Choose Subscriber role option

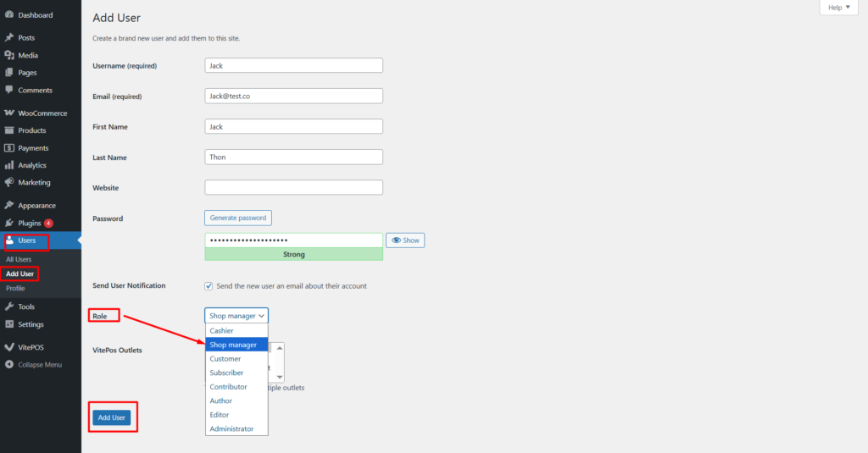tap(236, 373)
